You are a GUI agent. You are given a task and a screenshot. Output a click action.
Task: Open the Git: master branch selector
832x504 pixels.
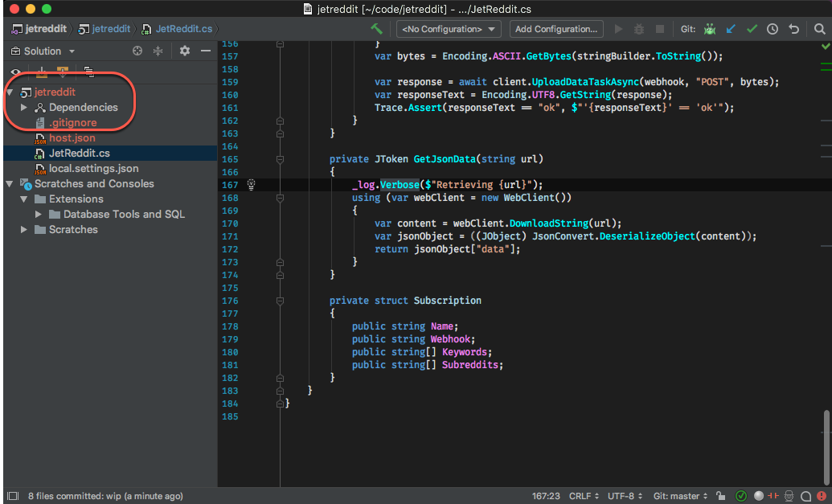(680, 496)
